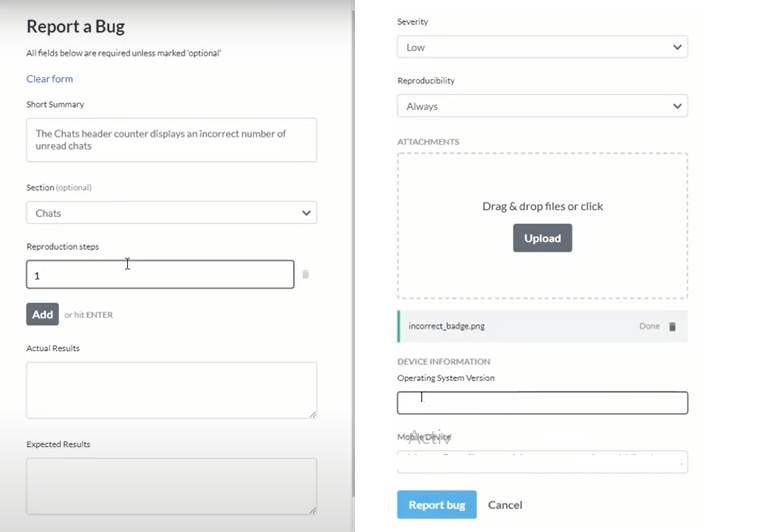Screen dimensions: 765x532
Task: Click into the Expected Results textarea
Action: coord(172,486)
